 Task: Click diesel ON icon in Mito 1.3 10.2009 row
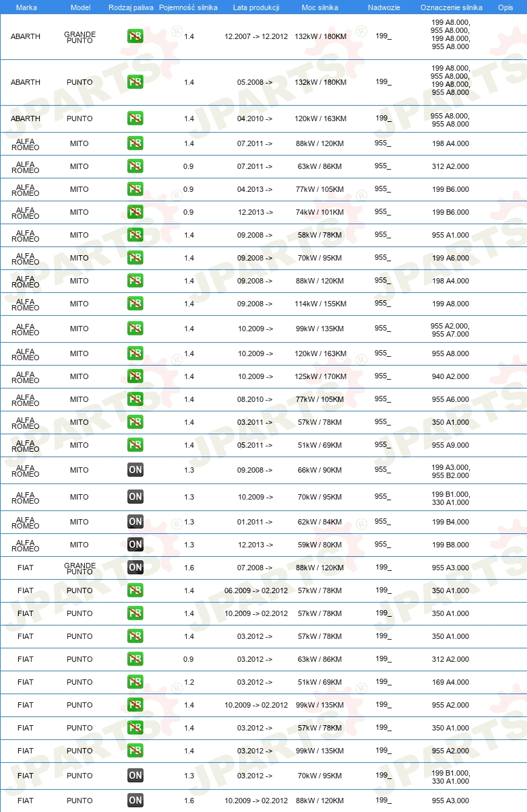click(135, 497)
